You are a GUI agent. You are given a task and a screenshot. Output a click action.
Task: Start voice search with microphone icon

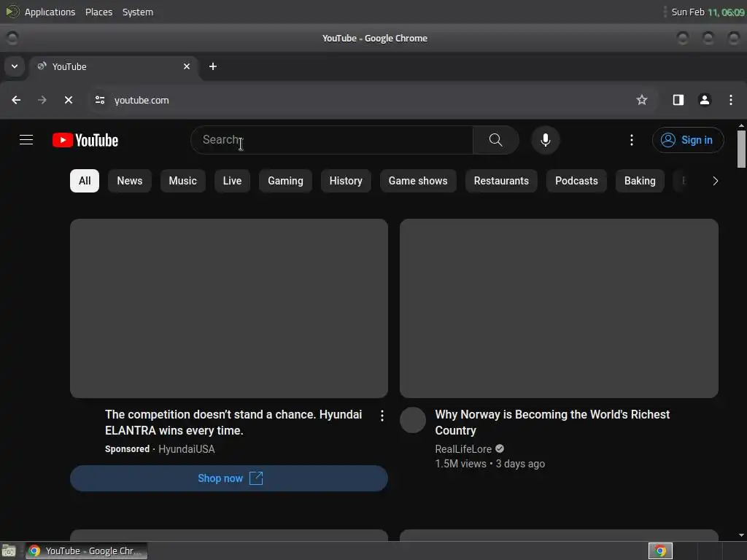pyautogui.click(x=546, y=140)
